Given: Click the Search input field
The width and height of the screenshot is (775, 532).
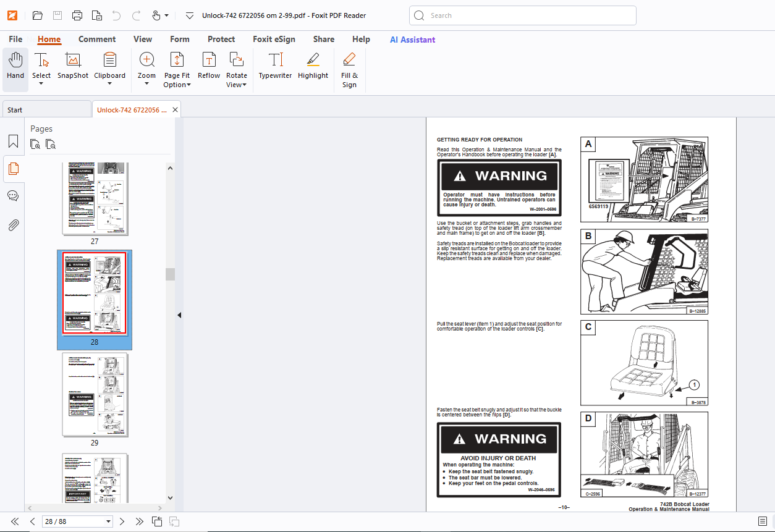Looking at the screenshot, I should tap(523, 15).
